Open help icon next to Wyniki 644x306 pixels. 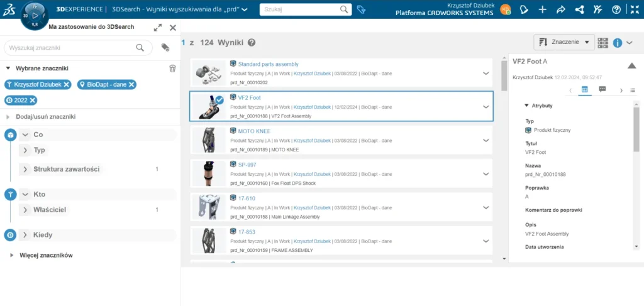click(x=252, y=43)
